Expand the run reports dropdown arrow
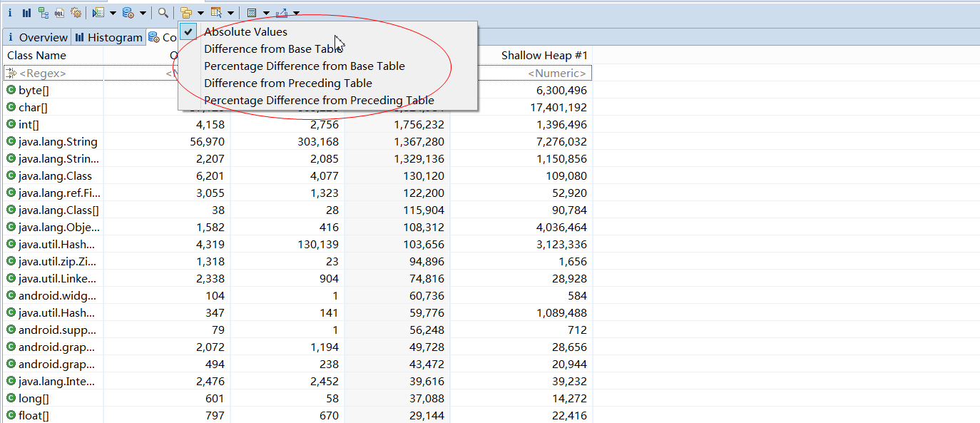Viewport: 980px width, 423px height. pos(113,13)
